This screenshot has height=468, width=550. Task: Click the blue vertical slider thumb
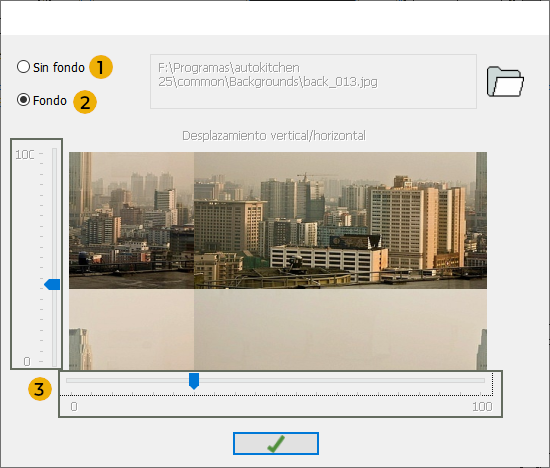pyautogui.click(x=52, y=285)
